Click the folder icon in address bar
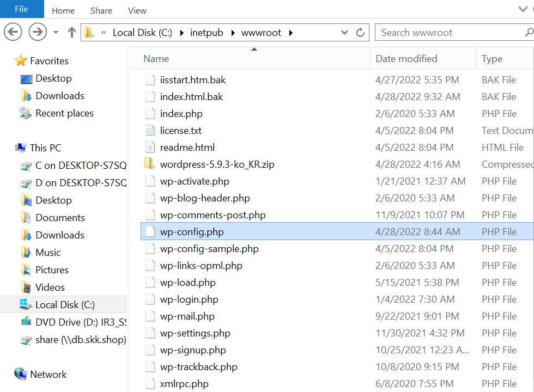Image resolution: width=534 pixels, height=392 pixels. 89,32
